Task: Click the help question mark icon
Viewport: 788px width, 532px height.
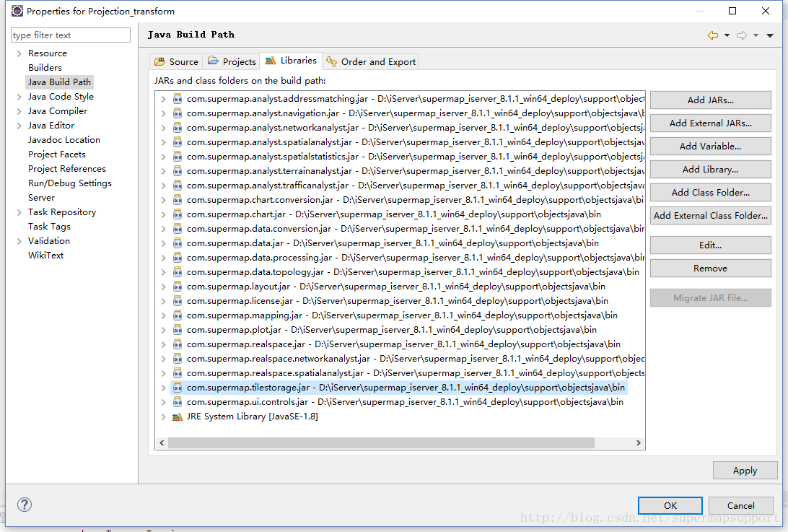Action: pyautogui.click(x=24, y=505)
